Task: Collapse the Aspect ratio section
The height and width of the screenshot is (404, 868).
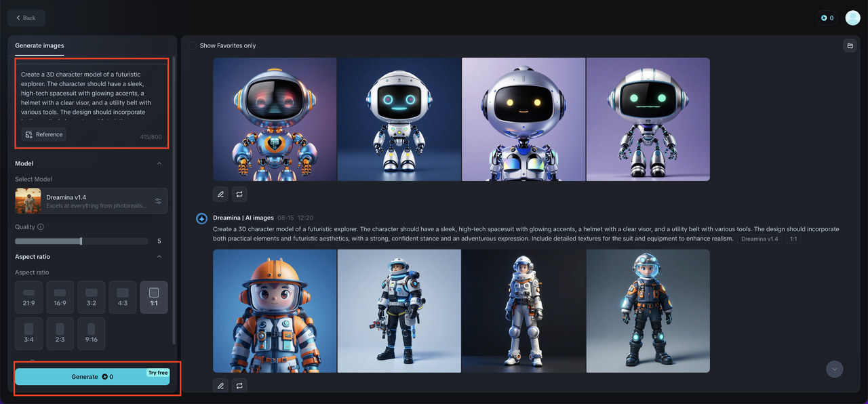Action: pyautogui.click(x=159, y=257)
